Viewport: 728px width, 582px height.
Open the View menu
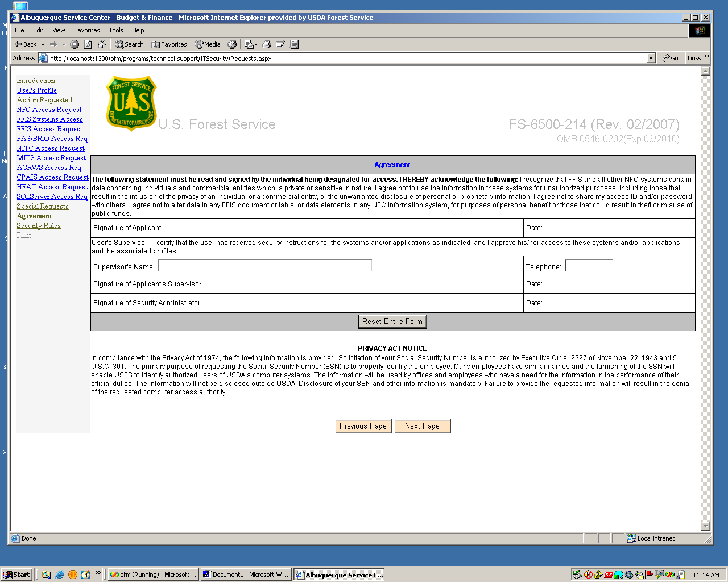tap(59, 30)
